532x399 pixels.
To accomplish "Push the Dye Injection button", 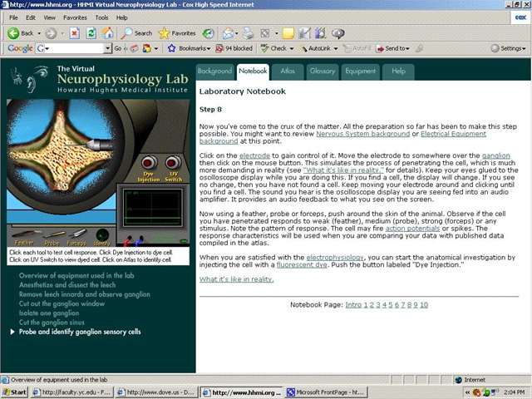I will click(x=149, y=163).
